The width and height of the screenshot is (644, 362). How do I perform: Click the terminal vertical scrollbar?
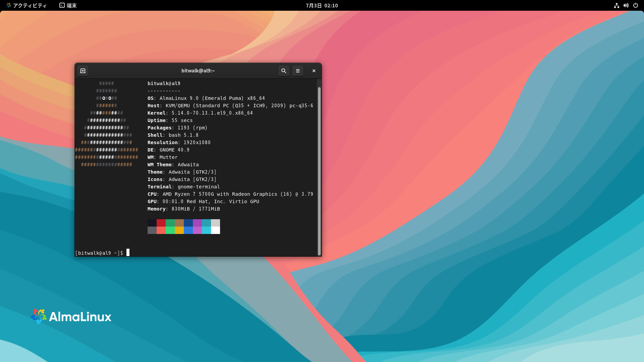click(319, 168)
